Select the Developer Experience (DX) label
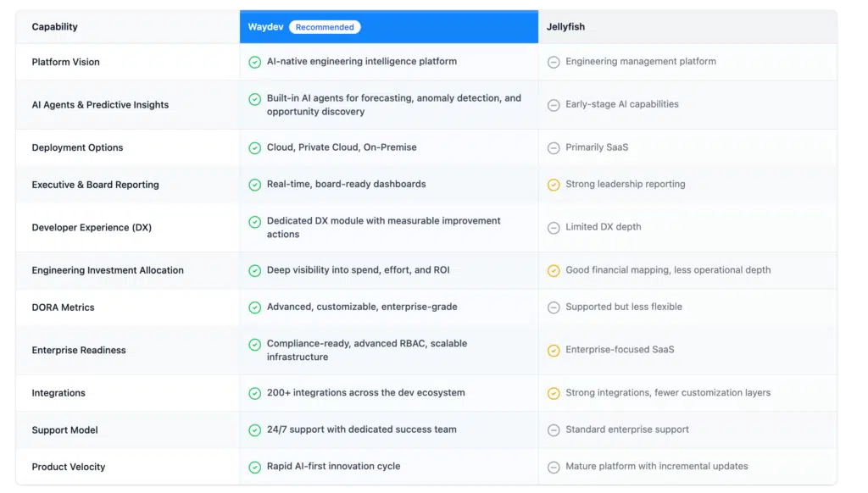Screen dimensions: 868x493 pos(92,227)
